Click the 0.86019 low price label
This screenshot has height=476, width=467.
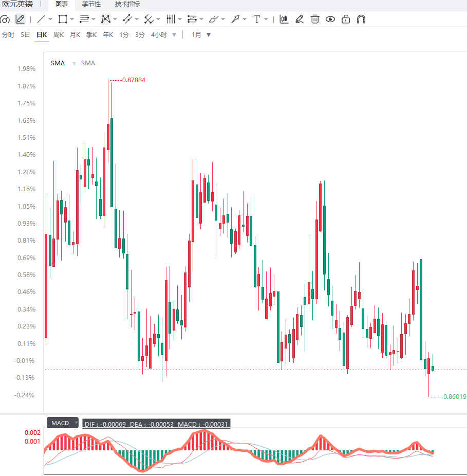click(x=455, y=396)
